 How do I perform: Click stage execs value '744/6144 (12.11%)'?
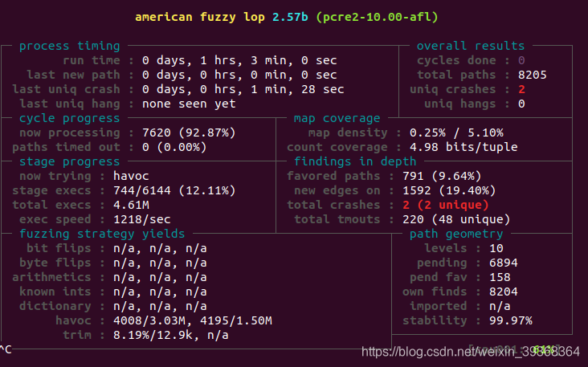pos(174,191)
